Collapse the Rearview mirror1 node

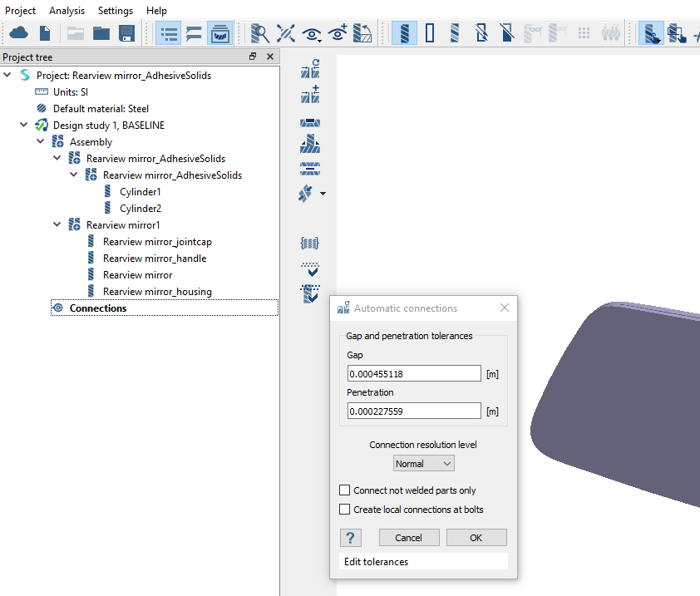pyautogui.click(x=57, y=225)
